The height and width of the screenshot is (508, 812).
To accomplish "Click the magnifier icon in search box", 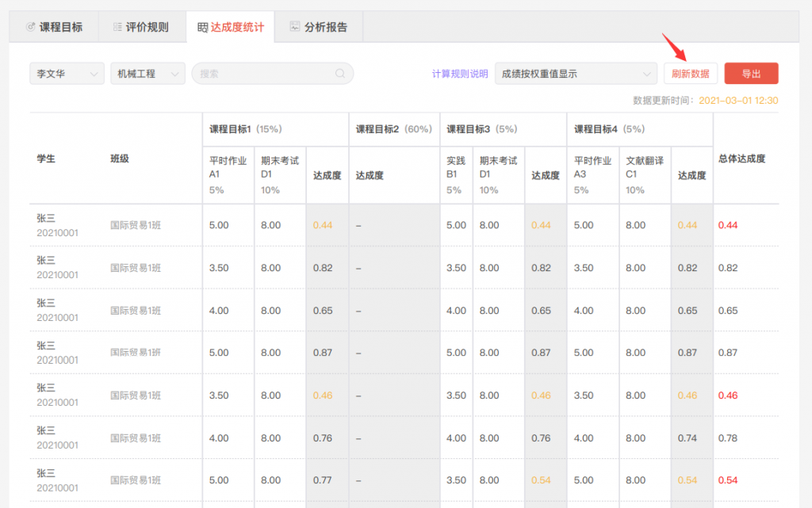I will point(340,74).
